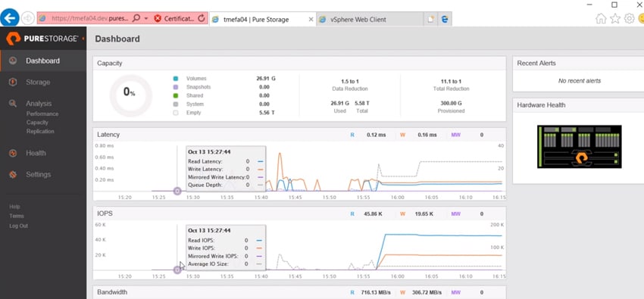The width and height of the screenshot is (644, 299).
Task: Click the IOPS chart time marker
Action: coord(177,269)
